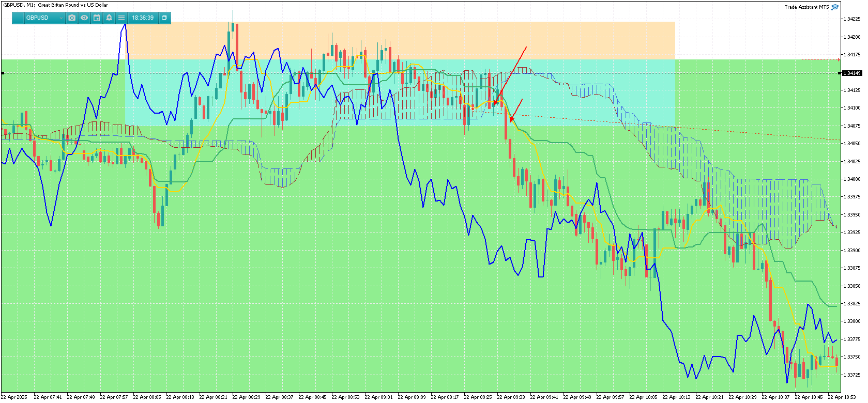Image resolution: width=868 pixels, height=403 pixels.
Task: Open the hamburger menu in panel
Action: [x=121, y=18]
